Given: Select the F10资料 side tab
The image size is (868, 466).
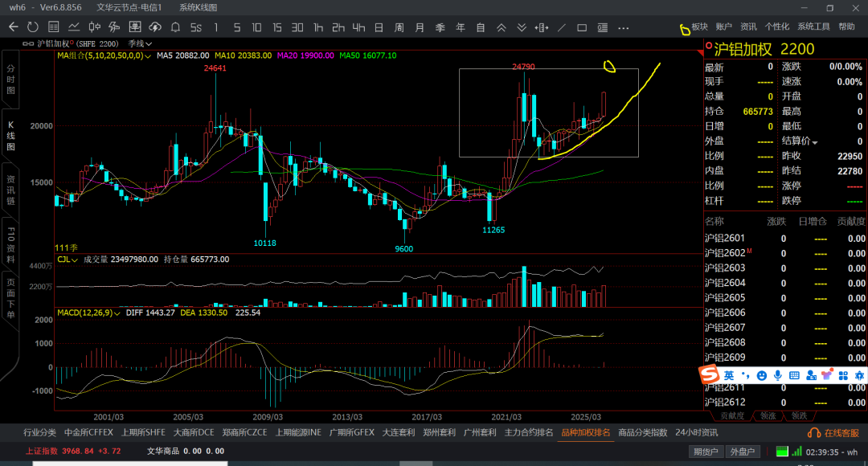Looking at the screenshot, I should click(10, 245).
